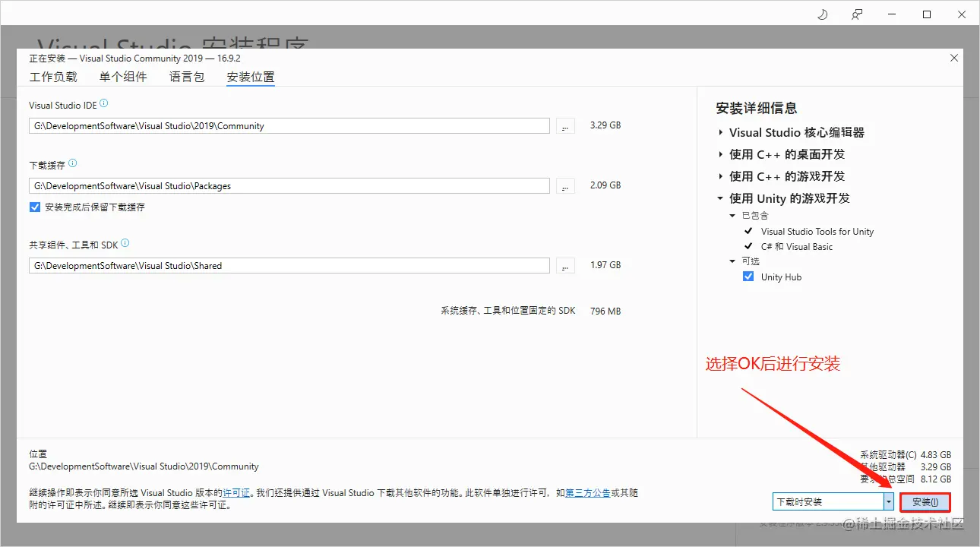Click the Shared components path field
This screenshot has height=547, width=980.
pos(289,266)
